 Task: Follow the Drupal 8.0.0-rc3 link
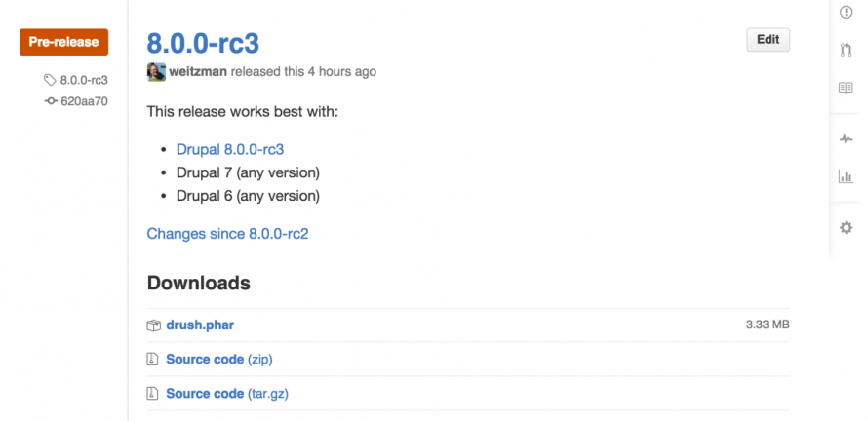[x=230, y=150]
